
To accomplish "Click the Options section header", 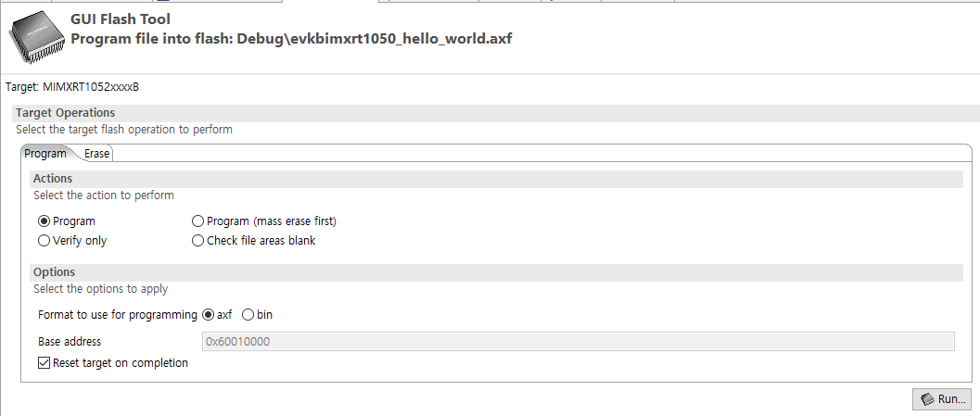I will pyautogui.click(x=55, y=272).
